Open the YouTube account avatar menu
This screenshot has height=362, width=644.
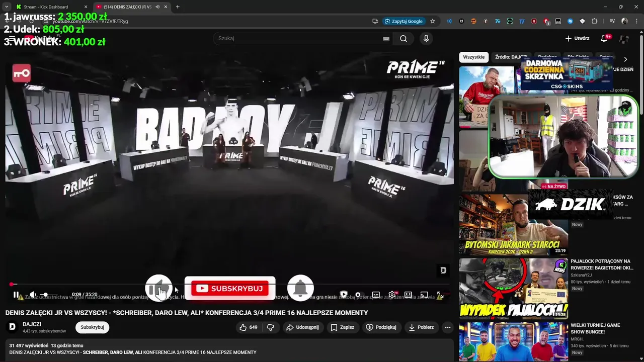[x=624, y=39]
